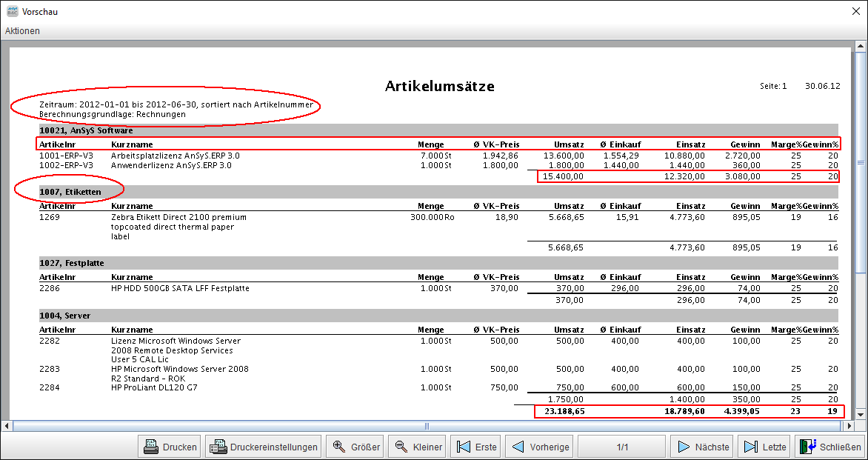868x460 pixels.
Task: Close the preview using Schließen
Action: [829, 447]
